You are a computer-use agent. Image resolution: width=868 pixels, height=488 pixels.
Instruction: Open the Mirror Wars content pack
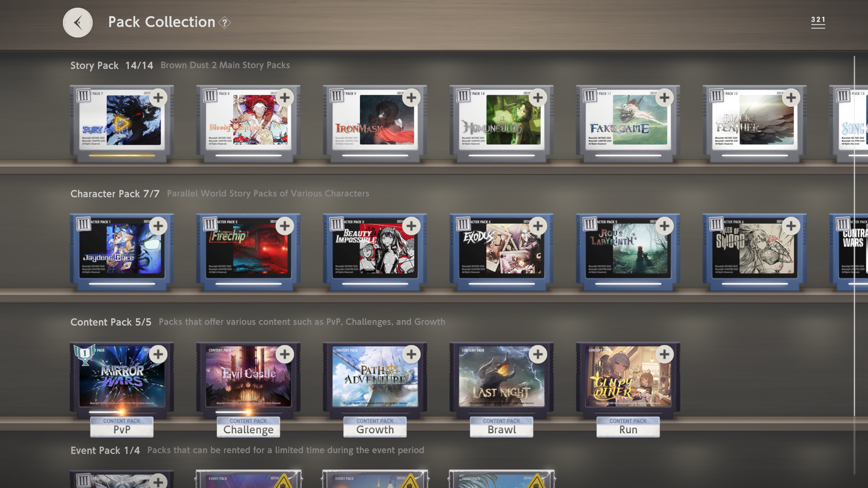click(x=122, y=380)
